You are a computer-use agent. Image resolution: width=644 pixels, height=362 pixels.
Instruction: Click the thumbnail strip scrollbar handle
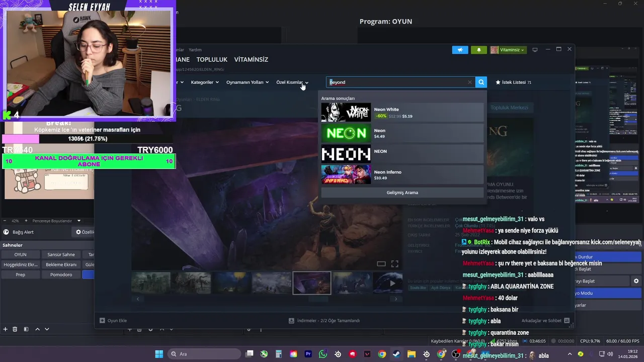point(318,299)
